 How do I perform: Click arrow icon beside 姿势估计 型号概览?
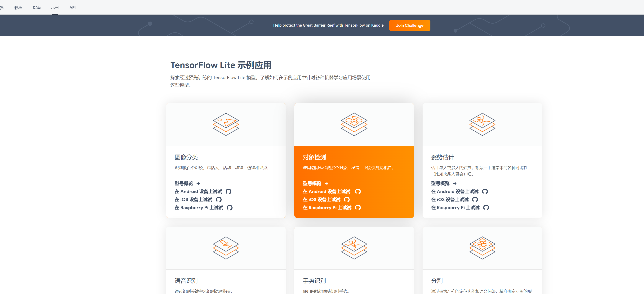(455, 183)
